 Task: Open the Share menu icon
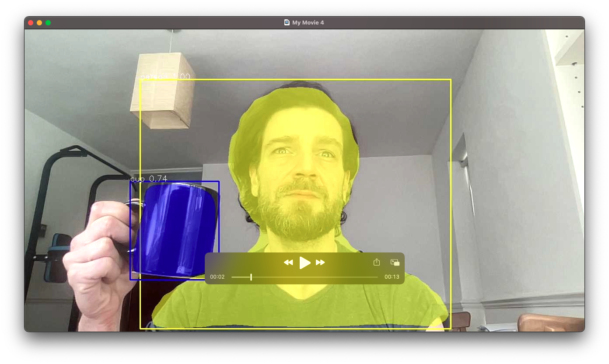[377, 262]
